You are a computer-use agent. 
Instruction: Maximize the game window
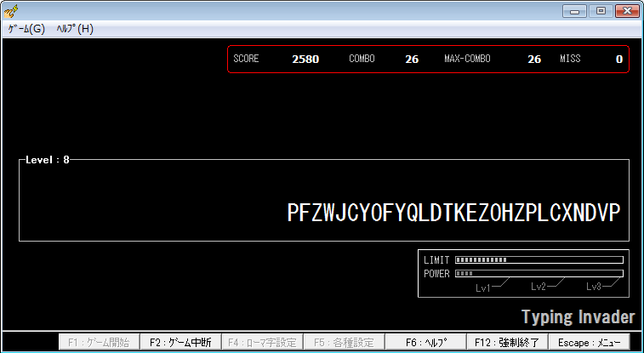[x=601, y=11]
